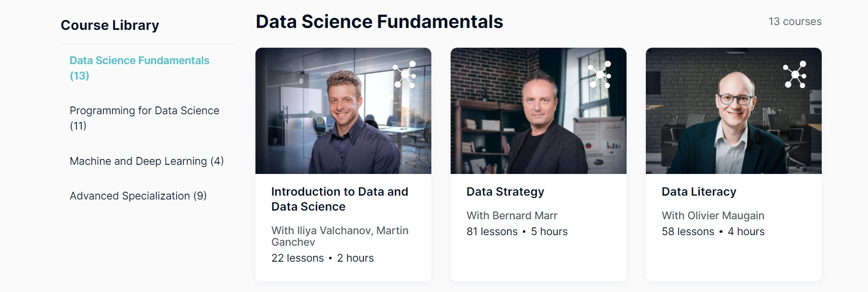Click network icon on Data Literacy thumbnail

coord(795,74)
